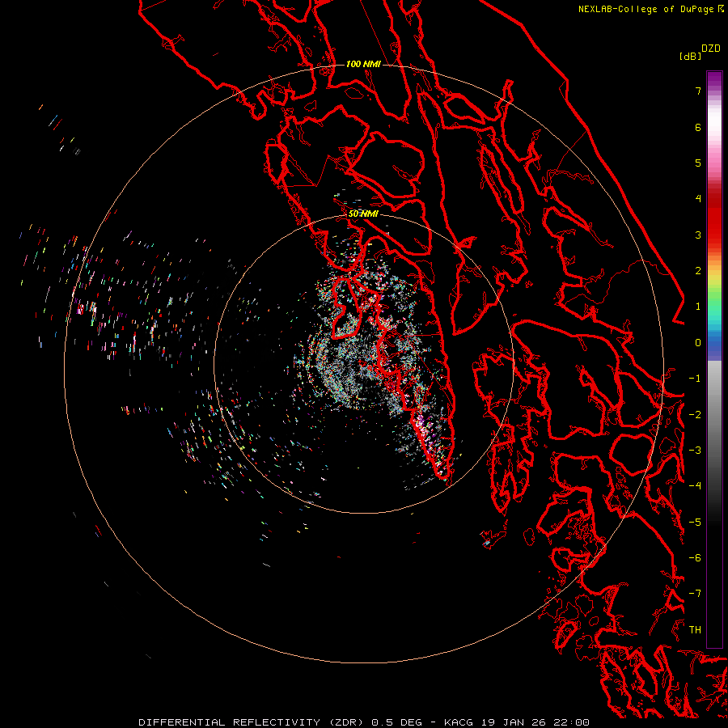Click the 5 dB value on the scale
The height and width of the screenshot is (728, 728).
click(698, 163)
